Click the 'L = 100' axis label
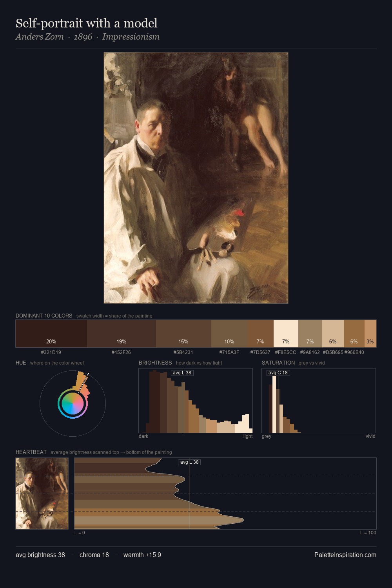 click(368, 533)
